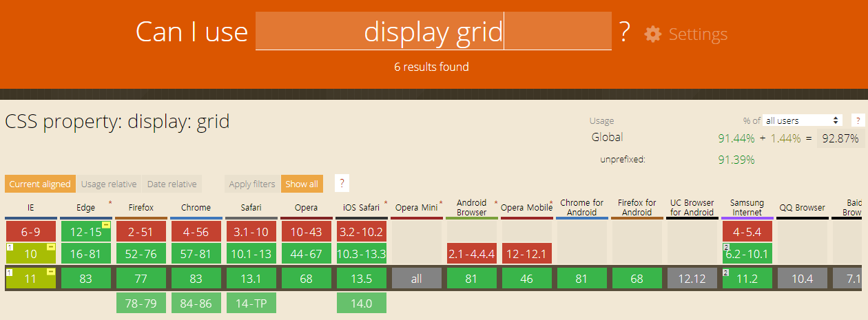Click the Firefox for Android column header

coord(637,207)
